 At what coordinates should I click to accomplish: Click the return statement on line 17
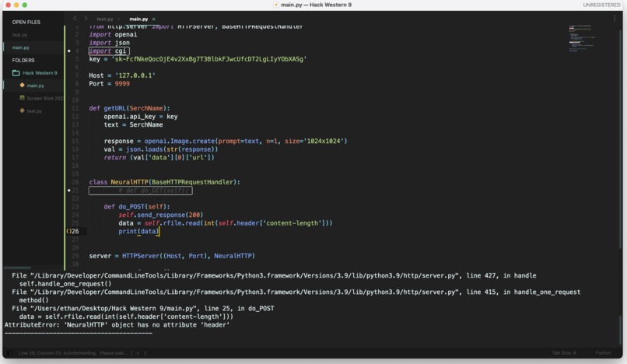pyautogui.click(x=159, y=157)
